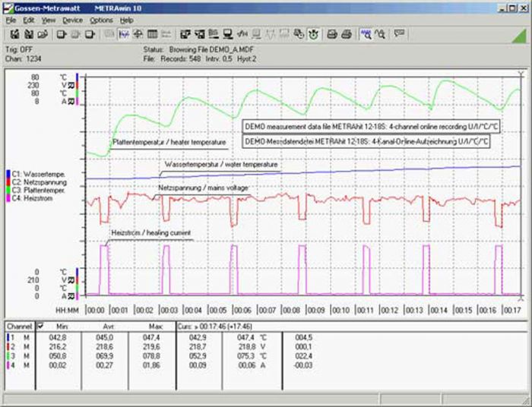The width and height of the screenshot is (532, 407).
Task: Click the zoom magnifier toolbar icon
Action: 366,33
